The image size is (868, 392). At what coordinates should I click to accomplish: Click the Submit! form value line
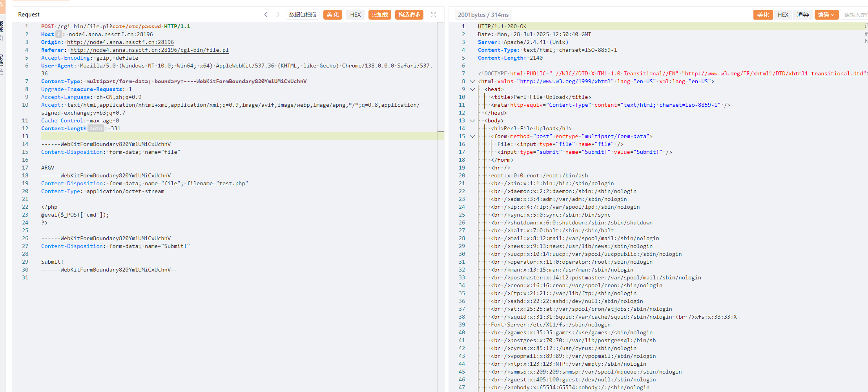(x=52, y=262)
